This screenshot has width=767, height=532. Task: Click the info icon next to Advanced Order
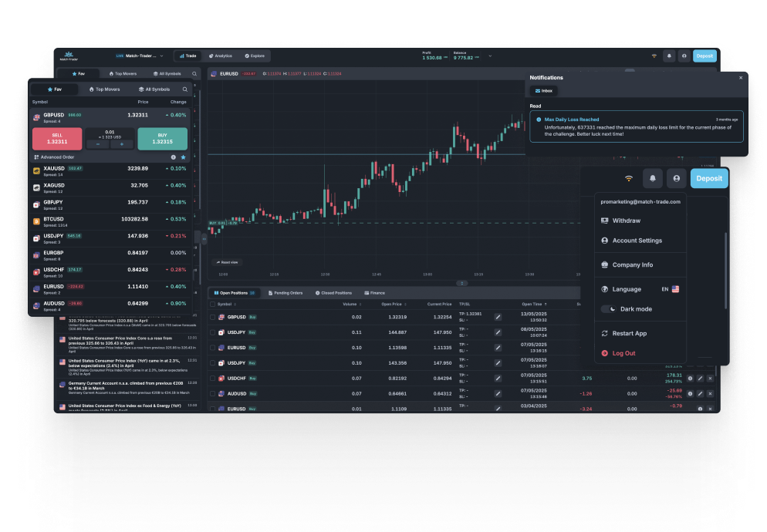(174, 157)
